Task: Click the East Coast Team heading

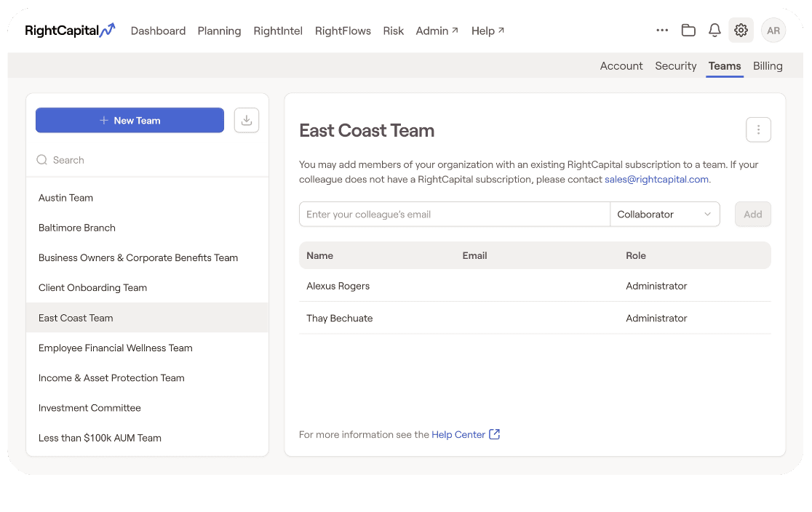Action: pos(367,130)
